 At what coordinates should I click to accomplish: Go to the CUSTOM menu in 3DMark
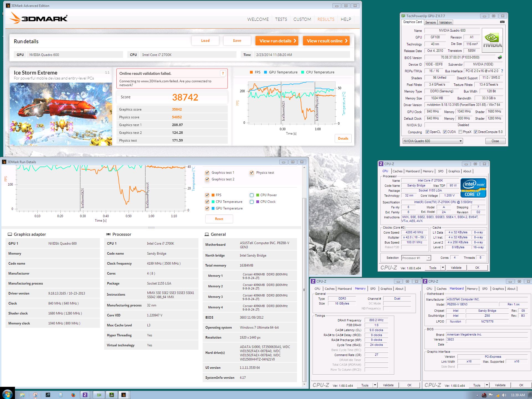pos(302,19)
